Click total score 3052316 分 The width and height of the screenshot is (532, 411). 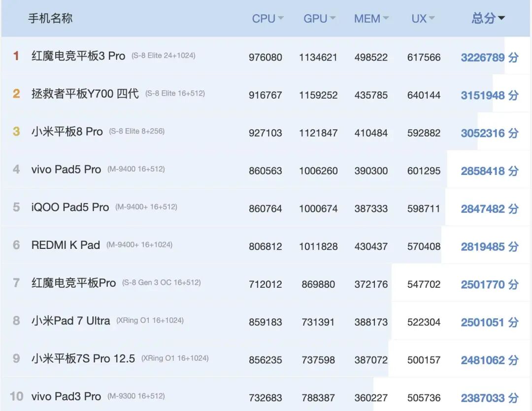[x=490, y=133]
